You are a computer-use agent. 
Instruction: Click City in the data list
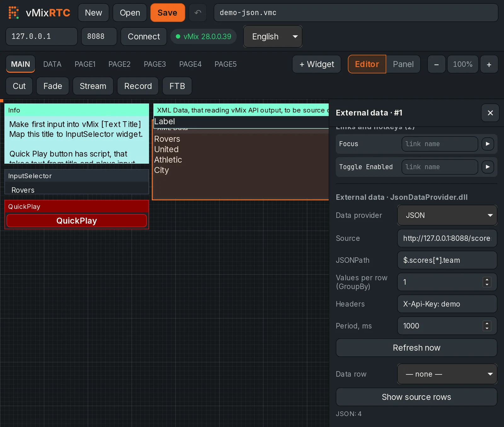(161, 170)
